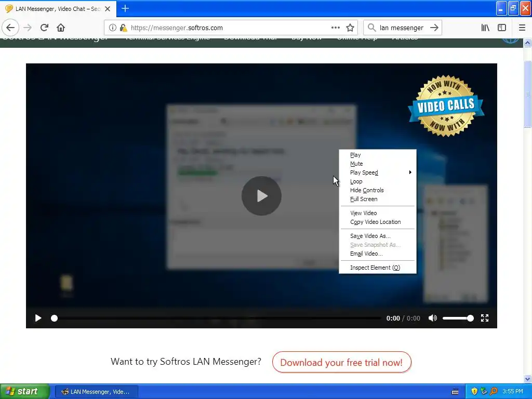Enter fullscreen via video controls icon
This screenshot has width=532, height=399.
pos(485,318)
